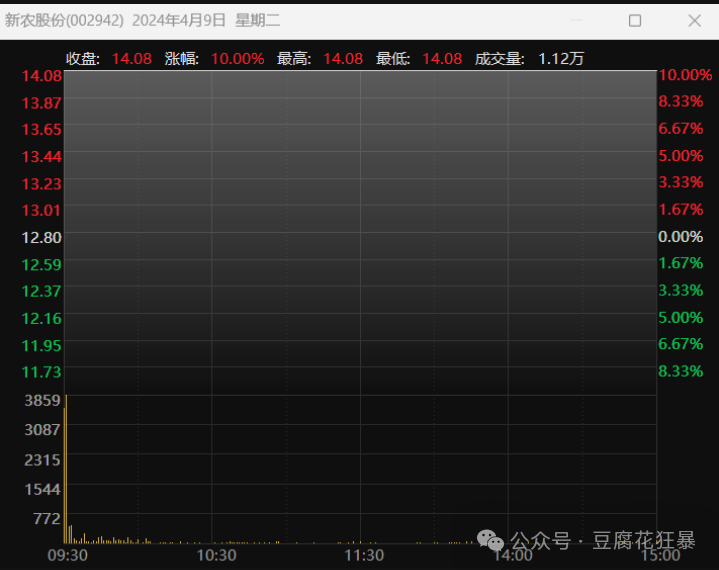Click the 13.23 price axis label
The height and width of the screenshot is (570, 719).
[x=42, y=184]
